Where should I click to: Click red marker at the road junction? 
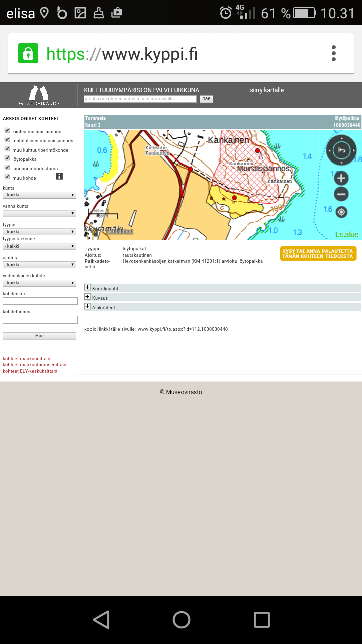click(x=190, y=170)
